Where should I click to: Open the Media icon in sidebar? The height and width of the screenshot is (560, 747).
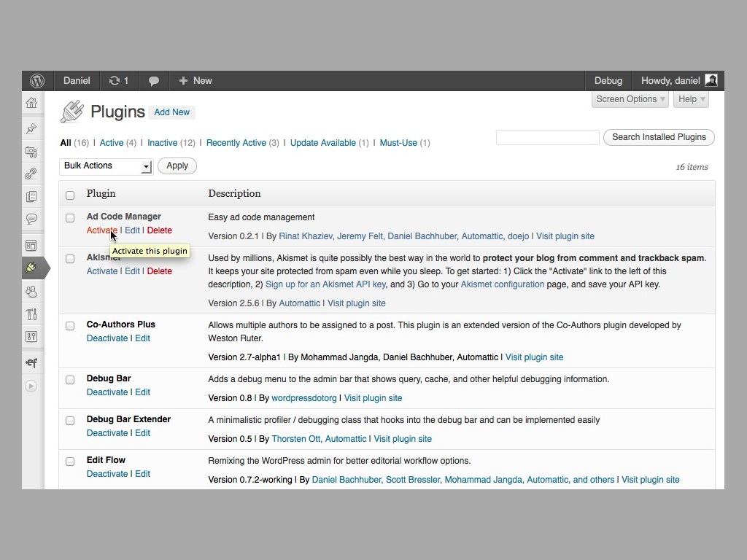point(31,152)
